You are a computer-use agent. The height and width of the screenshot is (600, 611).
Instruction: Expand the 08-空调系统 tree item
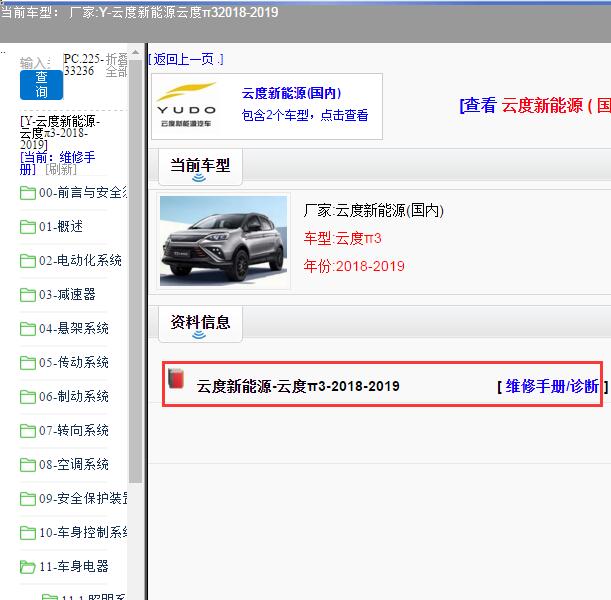click(x=74, y=464)
